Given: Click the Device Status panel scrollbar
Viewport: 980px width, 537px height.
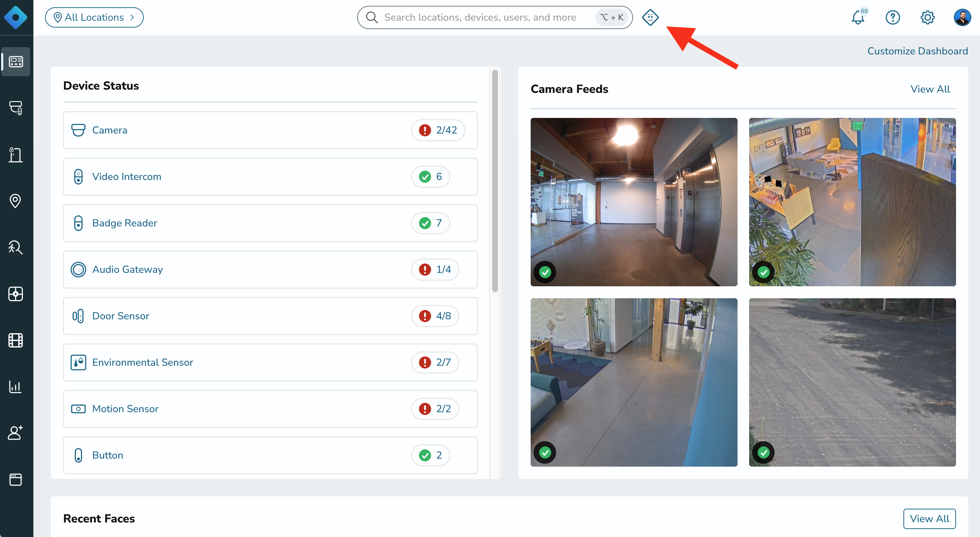Looking at the screenshot, I should 495,181.
